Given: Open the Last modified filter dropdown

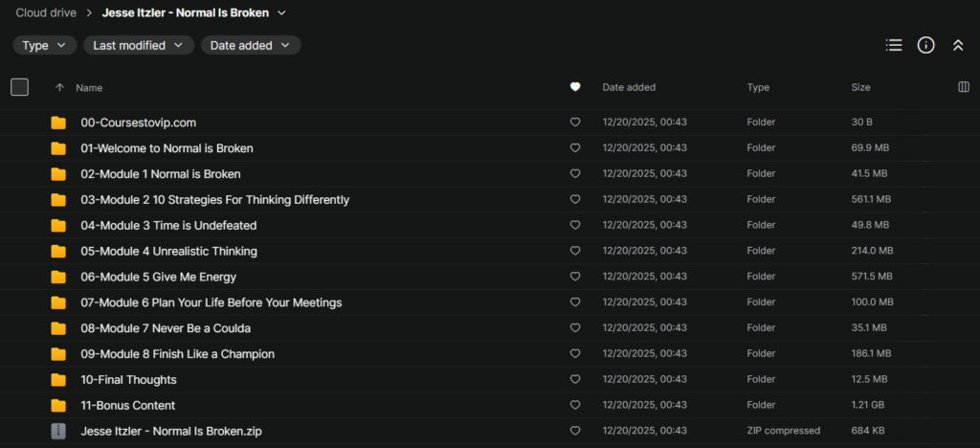Looking at the screenshot, I should 139,45.
